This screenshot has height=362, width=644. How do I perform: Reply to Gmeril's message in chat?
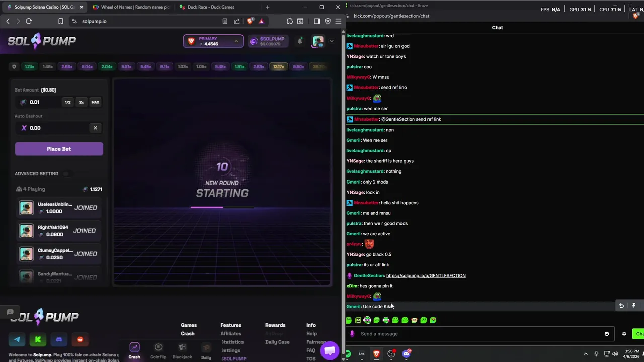(x=621, y=306)
